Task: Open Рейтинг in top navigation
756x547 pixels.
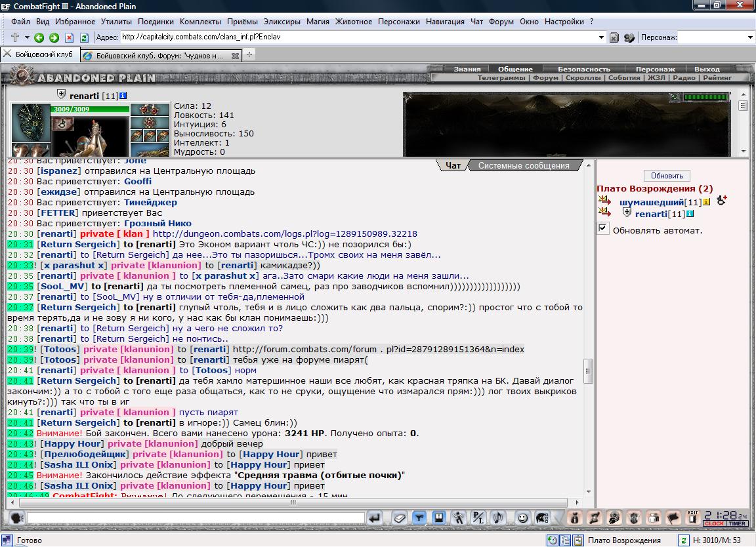Action: click(x=717, y=77)
